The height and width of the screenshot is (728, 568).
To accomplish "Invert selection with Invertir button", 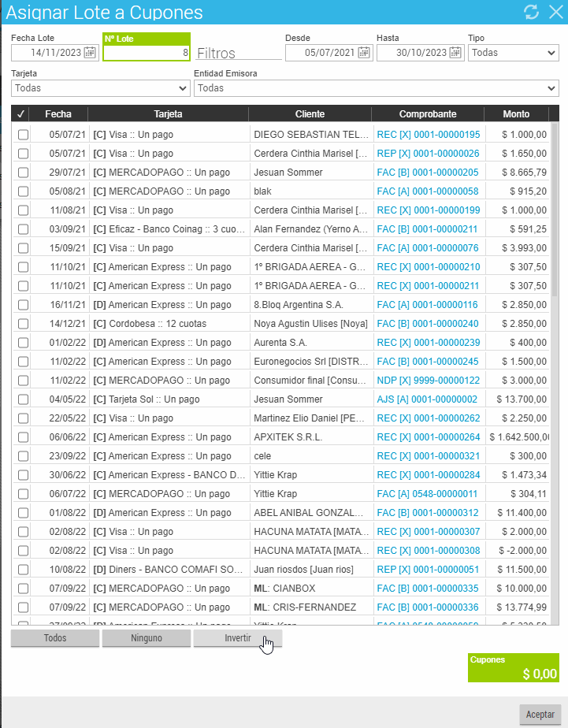I will click(238, 638).
